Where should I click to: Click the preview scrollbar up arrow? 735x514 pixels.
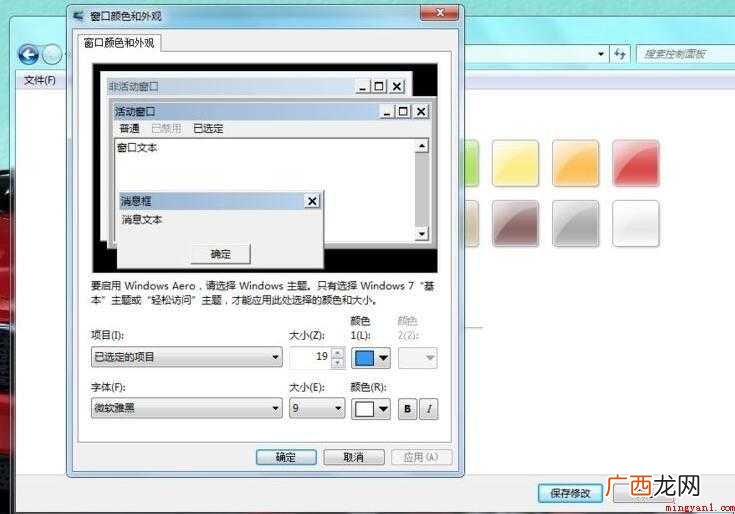coord(422,146)
